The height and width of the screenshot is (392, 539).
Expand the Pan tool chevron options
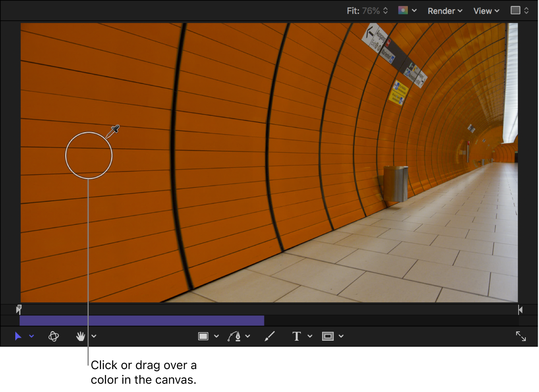[94, 336]
